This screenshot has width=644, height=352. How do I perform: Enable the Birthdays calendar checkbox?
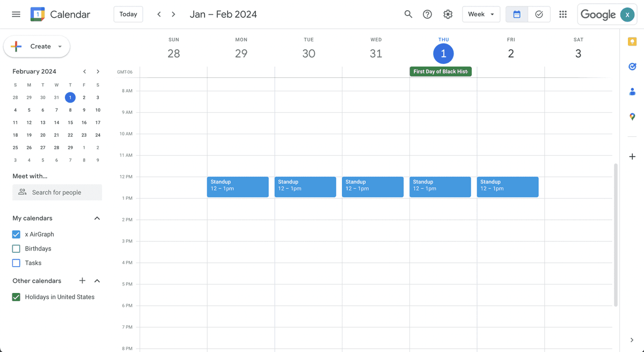point(16,249)
